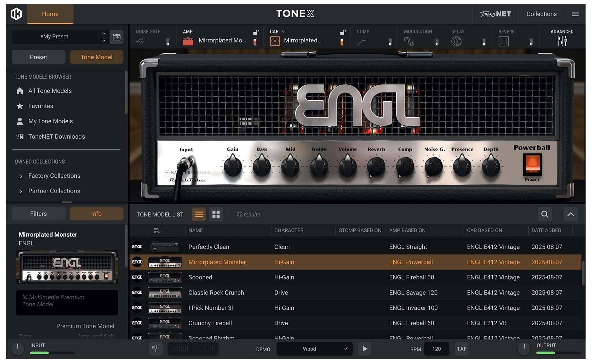Open the Advanced settings sliders icon
The height and width of the screenshot is (364, 592).
coord(562,41)
